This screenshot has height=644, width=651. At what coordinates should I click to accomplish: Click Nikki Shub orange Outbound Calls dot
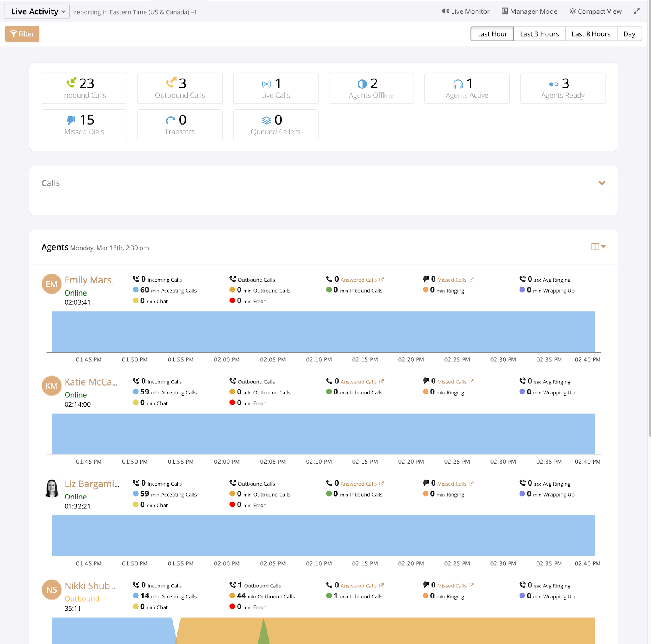pos(232,596)
